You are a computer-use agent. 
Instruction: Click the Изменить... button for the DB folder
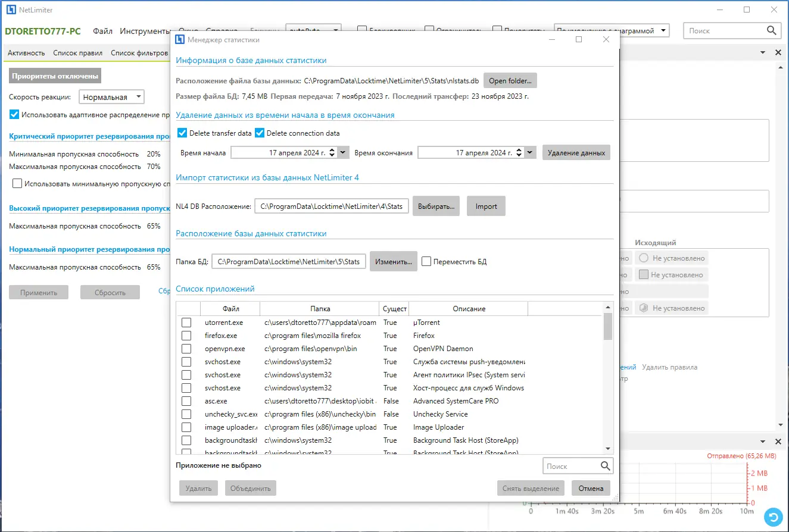[x=394, y=261]
